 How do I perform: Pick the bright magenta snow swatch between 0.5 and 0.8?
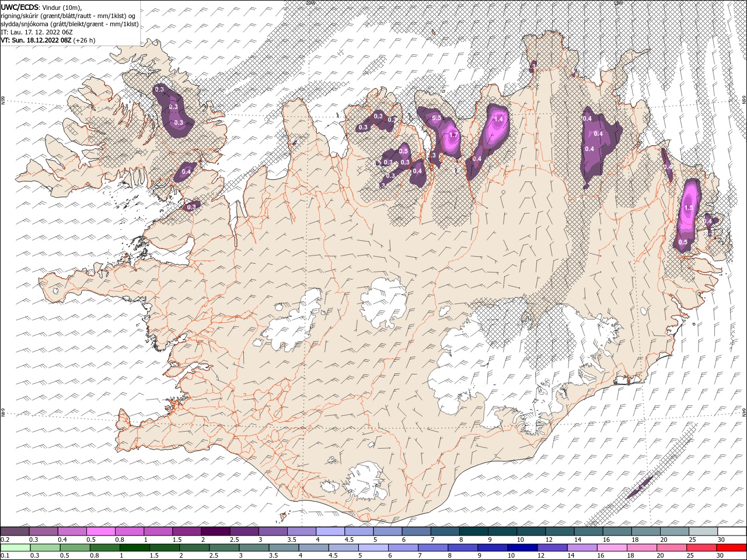pyautogui.click(x=101, y=531)
